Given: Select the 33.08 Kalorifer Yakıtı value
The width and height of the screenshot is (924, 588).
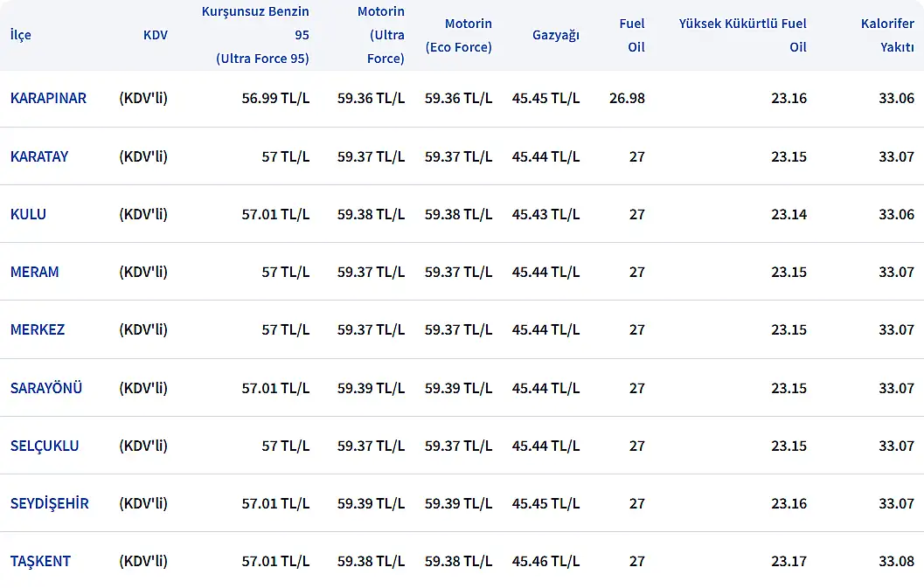Looking at the screenshot, I should tap(896, 561).
